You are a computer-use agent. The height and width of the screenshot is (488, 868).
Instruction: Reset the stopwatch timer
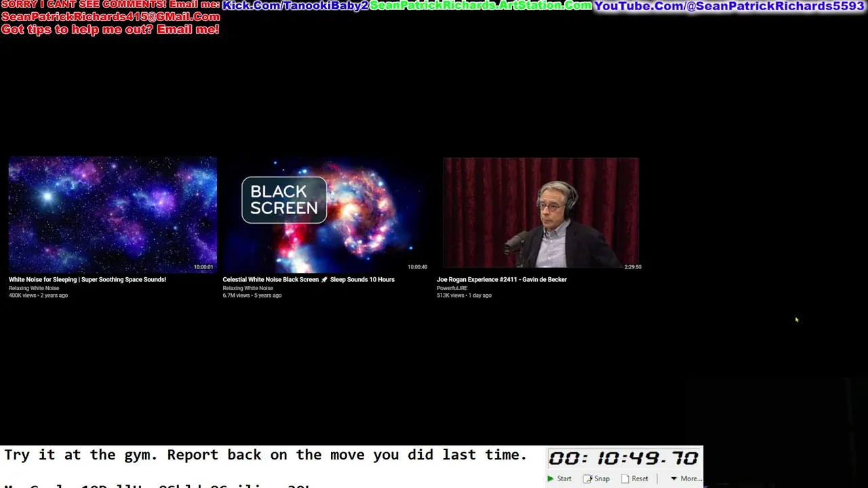[x=635, y=479]
